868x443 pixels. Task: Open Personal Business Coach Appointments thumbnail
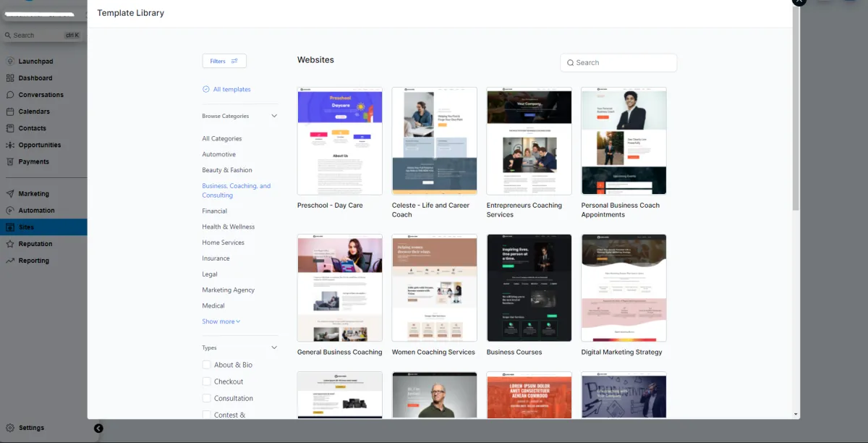point(624,141)
